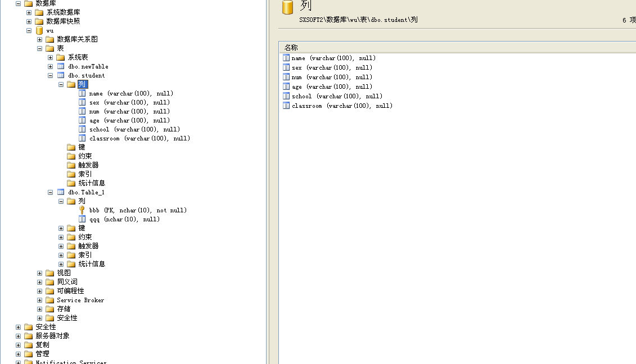Collapse the 表 folder
Screen dimensions: 636x364
coord(39,48)
